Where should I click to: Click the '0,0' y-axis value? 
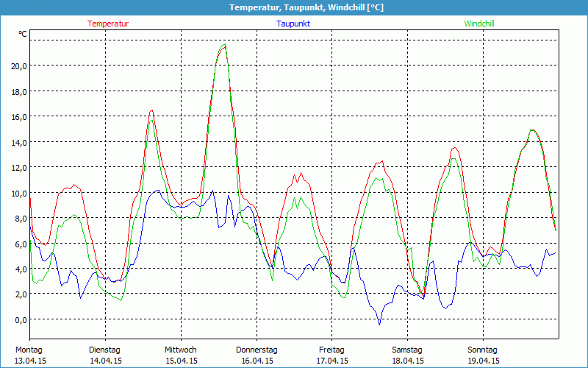pos(21,319)
